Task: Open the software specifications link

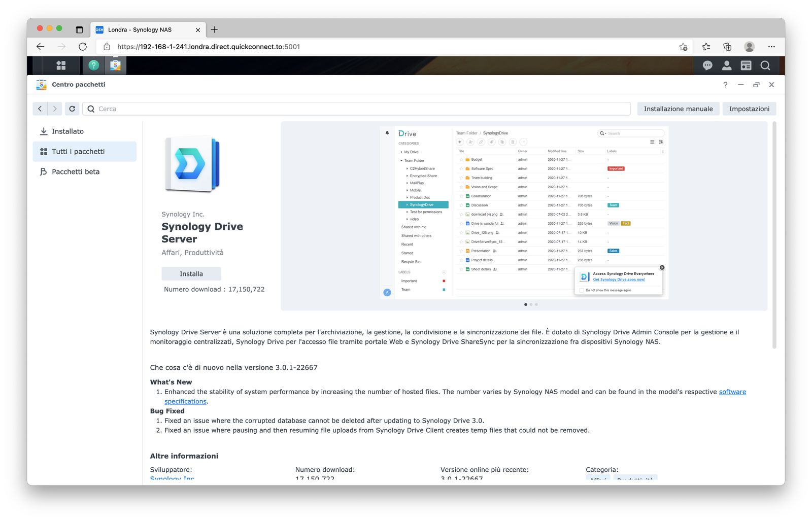Action: point(732,392)
